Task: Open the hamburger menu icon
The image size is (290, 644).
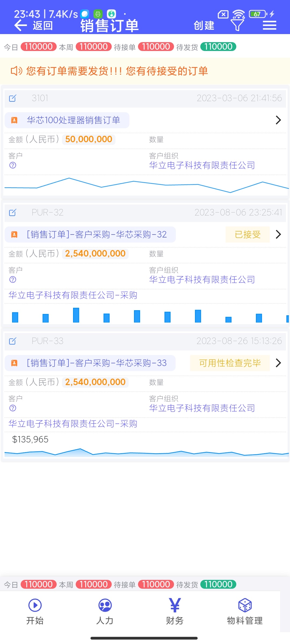Action: (269, 25)
